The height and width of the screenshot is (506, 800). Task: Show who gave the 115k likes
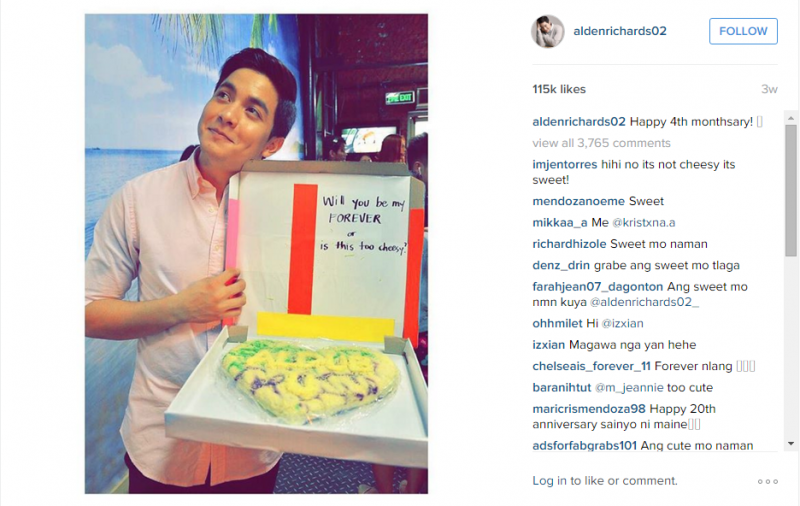559,89
